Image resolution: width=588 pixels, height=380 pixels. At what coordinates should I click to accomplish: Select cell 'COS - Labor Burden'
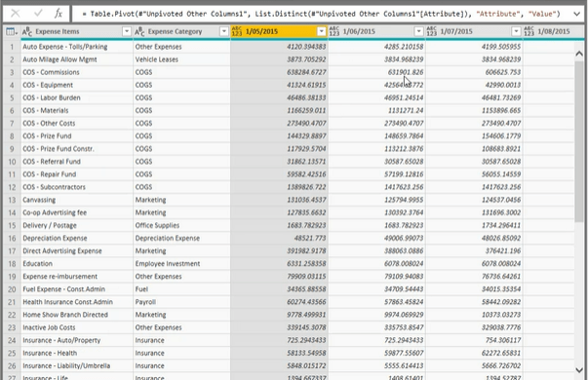coord(77,97)
